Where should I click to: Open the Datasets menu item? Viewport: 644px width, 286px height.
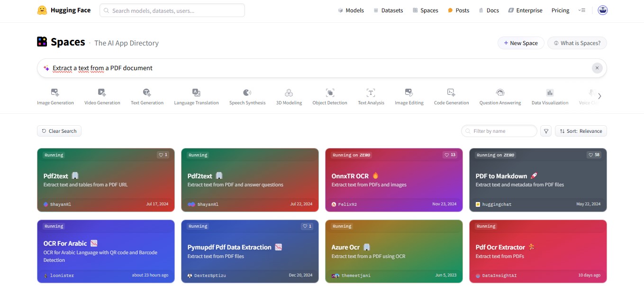(388, 10)
